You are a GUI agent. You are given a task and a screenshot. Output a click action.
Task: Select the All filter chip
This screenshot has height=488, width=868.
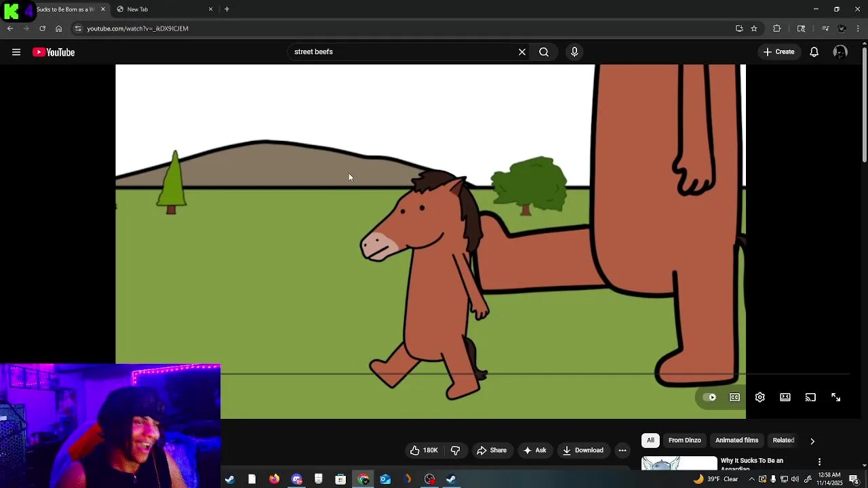(650, 441)
